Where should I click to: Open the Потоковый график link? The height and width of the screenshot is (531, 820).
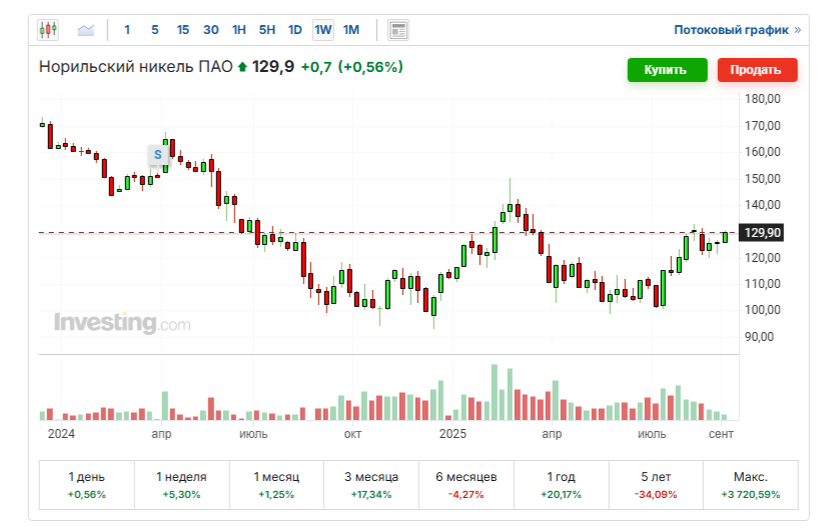tap(737, 30)
